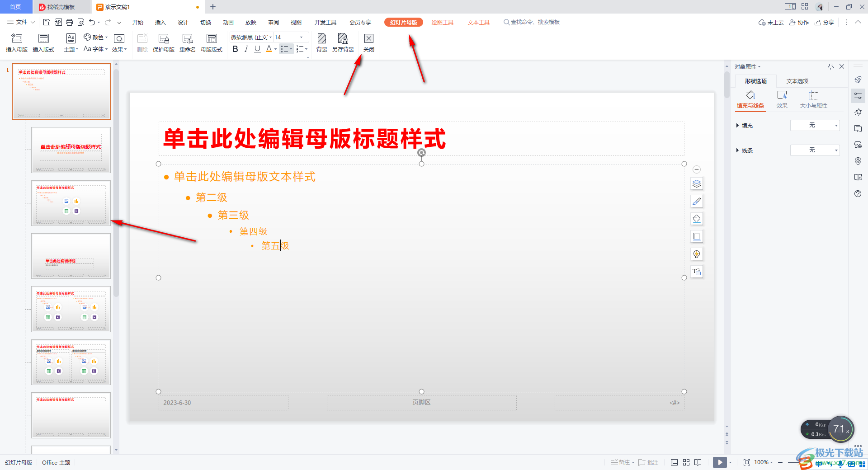Viewport: 868px width, 470px height.
Task: Expand the 填充 section triangle
Action: tap(737, 126)
